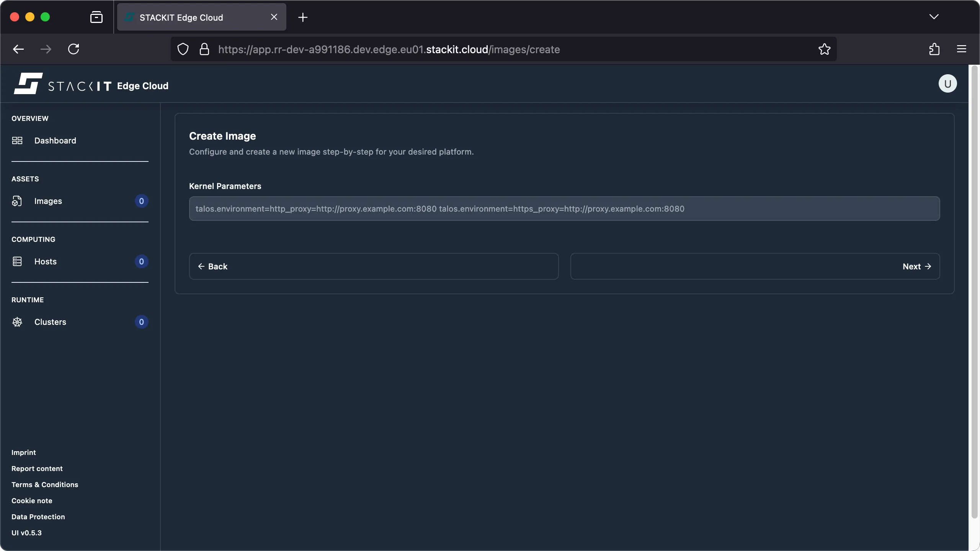
Task: Open the browser extensions icon
Action: 934,49
